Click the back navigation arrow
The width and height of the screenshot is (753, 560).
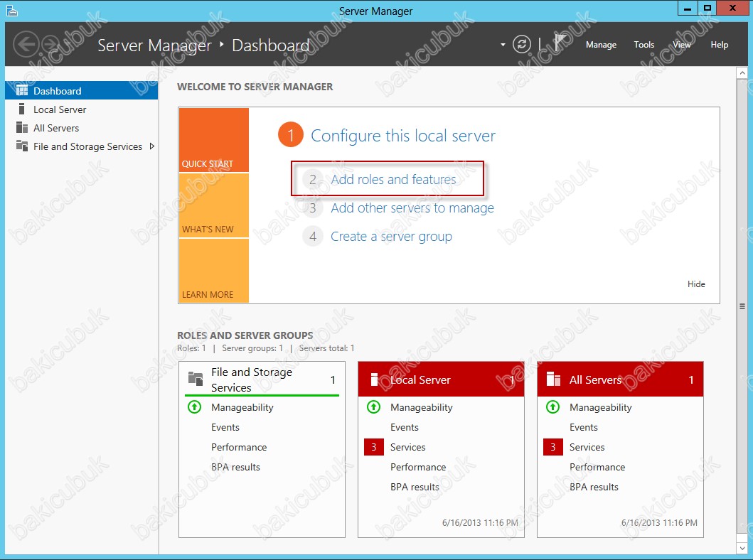(x=26, y=44)
